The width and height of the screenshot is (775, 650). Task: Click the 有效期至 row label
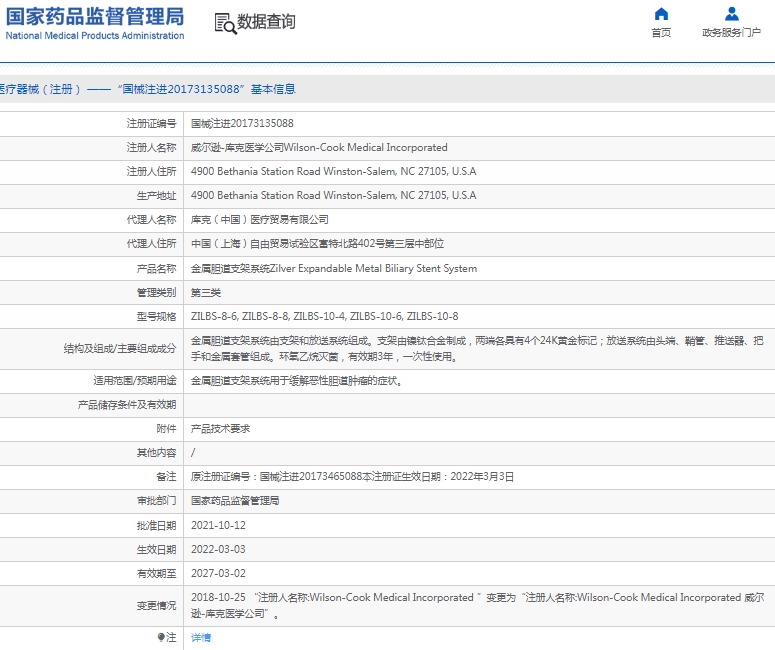click(156, 573)
